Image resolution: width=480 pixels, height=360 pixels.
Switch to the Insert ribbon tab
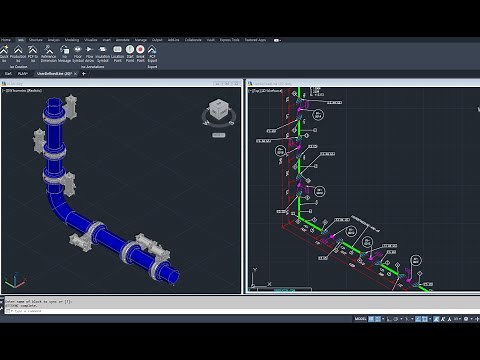point(107,40)
